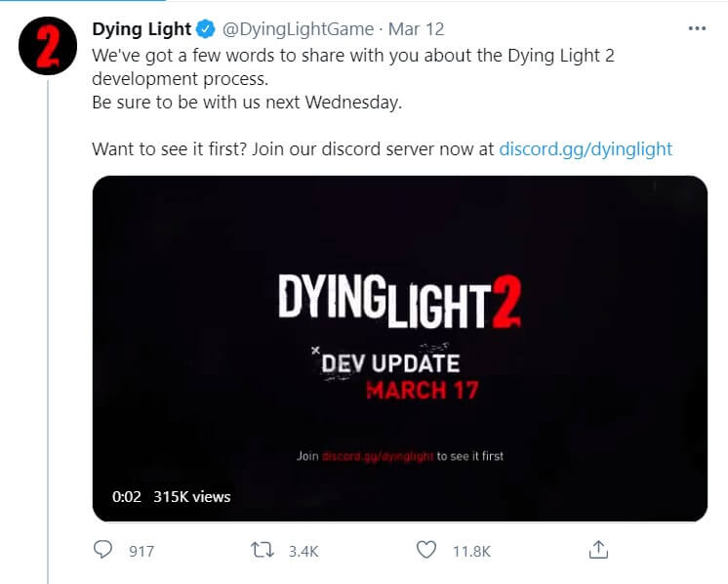Open the discord.gg/dyinglight link in tweet text
Viewport: 728px width, 584px height.
click(x=586, y=149)
